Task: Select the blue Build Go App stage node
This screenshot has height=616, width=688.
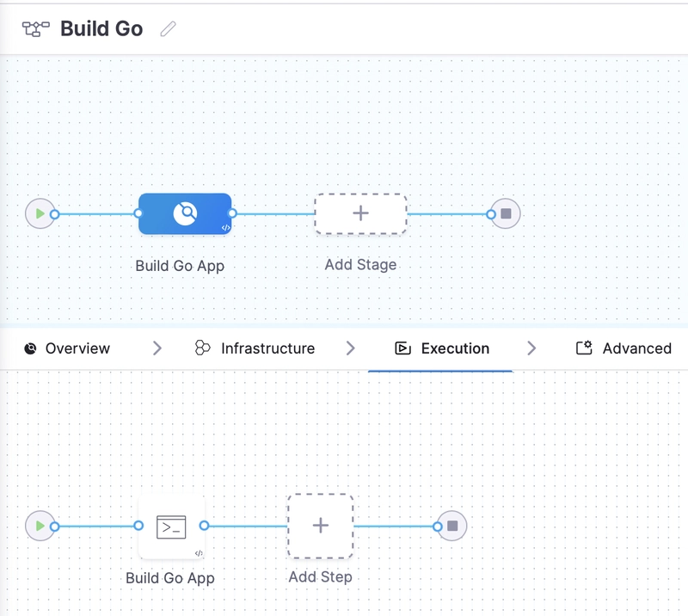Action: tap(184, 213)
